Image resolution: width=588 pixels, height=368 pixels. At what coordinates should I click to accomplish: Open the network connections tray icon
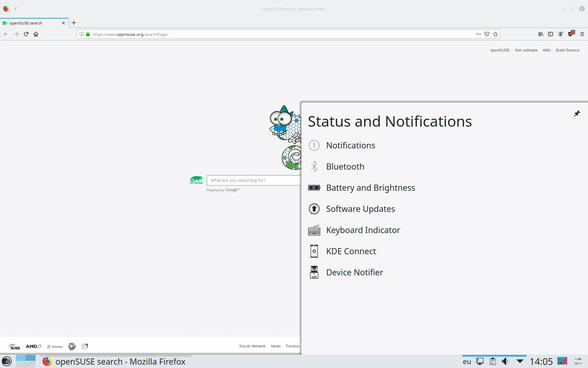tap(480, 362)
